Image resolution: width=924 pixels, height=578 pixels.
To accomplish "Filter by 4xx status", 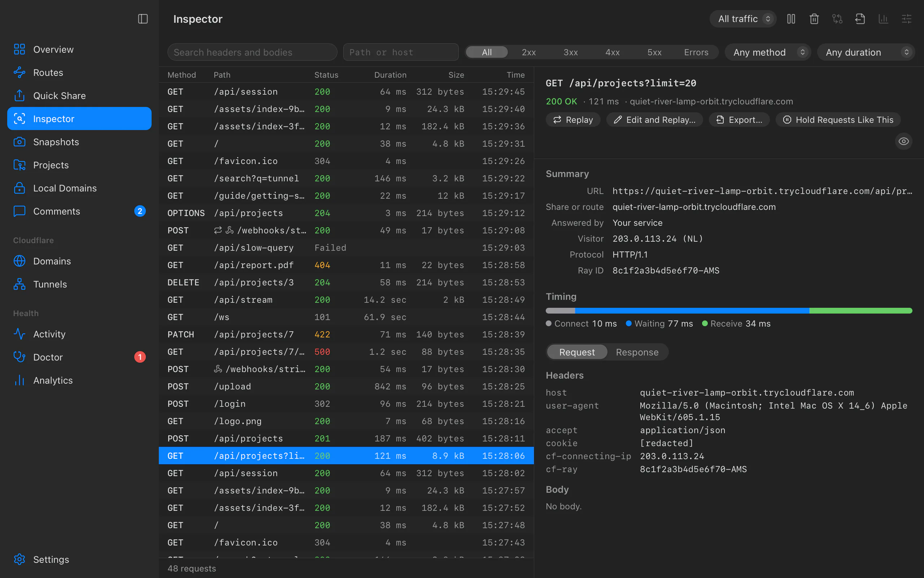I will [613, 52].
